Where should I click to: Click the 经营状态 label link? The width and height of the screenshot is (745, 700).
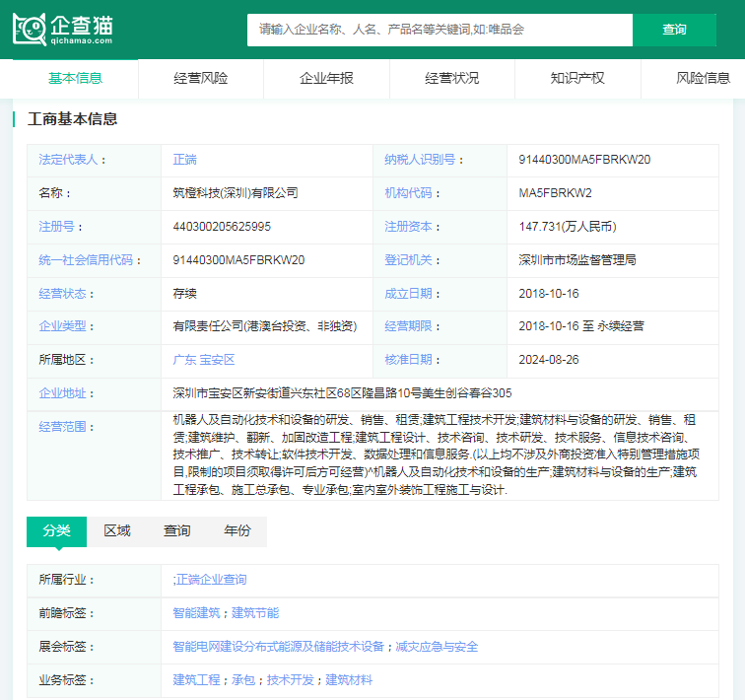click(x=62, y=294)
